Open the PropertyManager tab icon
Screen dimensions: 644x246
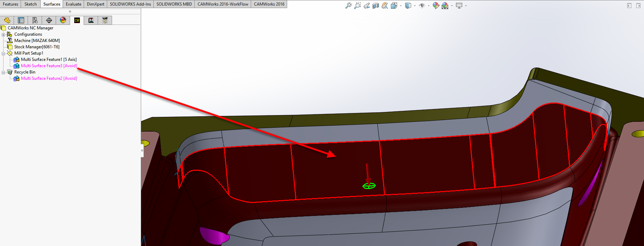(x=21, y=20)
